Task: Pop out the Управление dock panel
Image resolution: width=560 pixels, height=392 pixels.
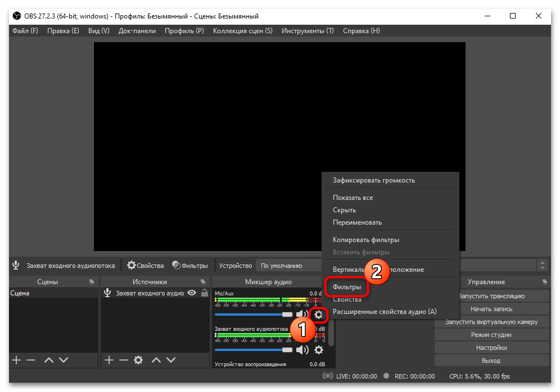Action: click(x=544, y=282)
